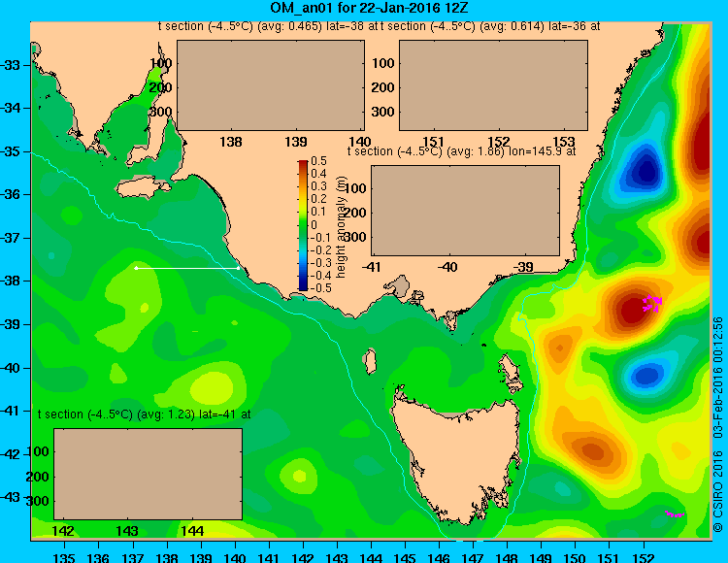The height and width of the screenshot is (563, 728).
Task: Click the magenta track near the bottom-right corner
Action: coord(675,513)
